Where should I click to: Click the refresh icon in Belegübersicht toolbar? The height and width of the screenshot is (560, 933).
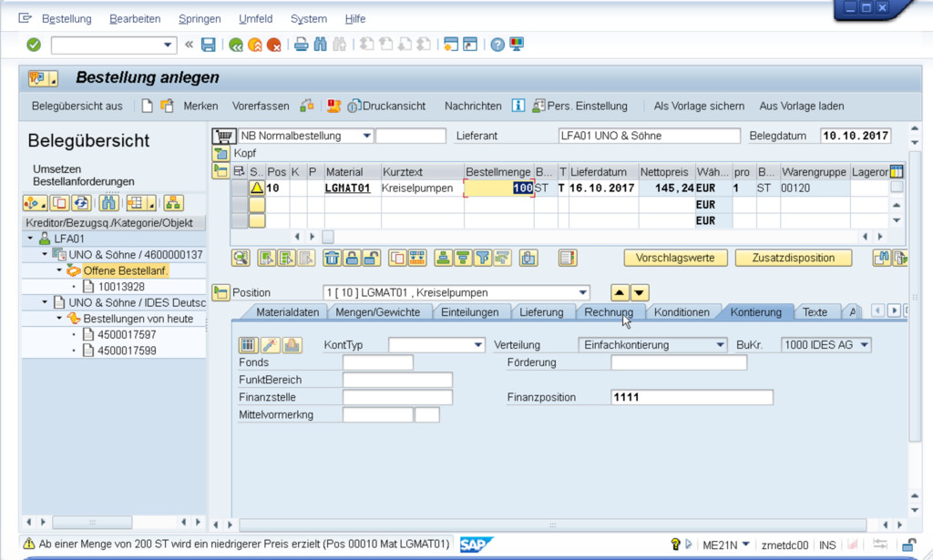80,202
